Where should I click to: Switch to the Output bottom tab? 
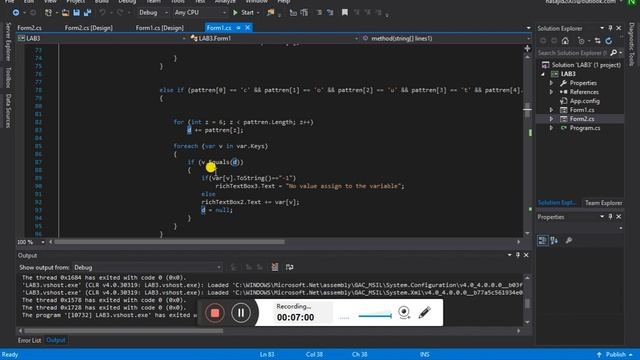56,340
